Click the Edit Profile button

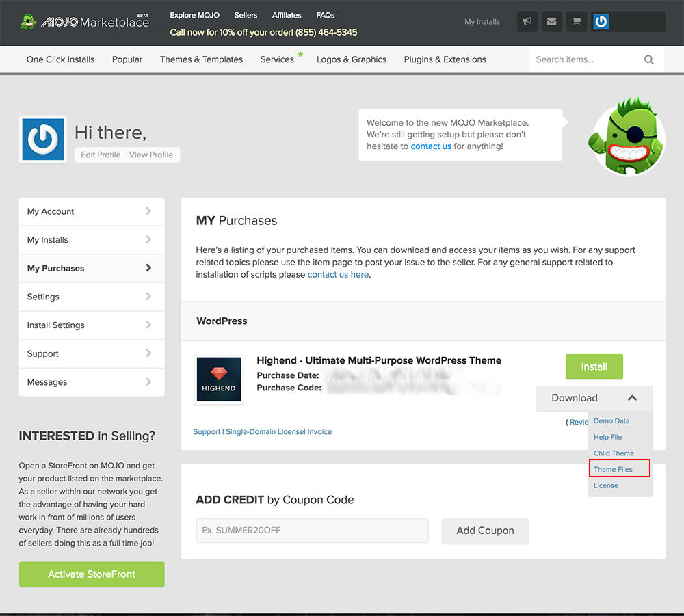pyautogui.click(x=101, y=155)
